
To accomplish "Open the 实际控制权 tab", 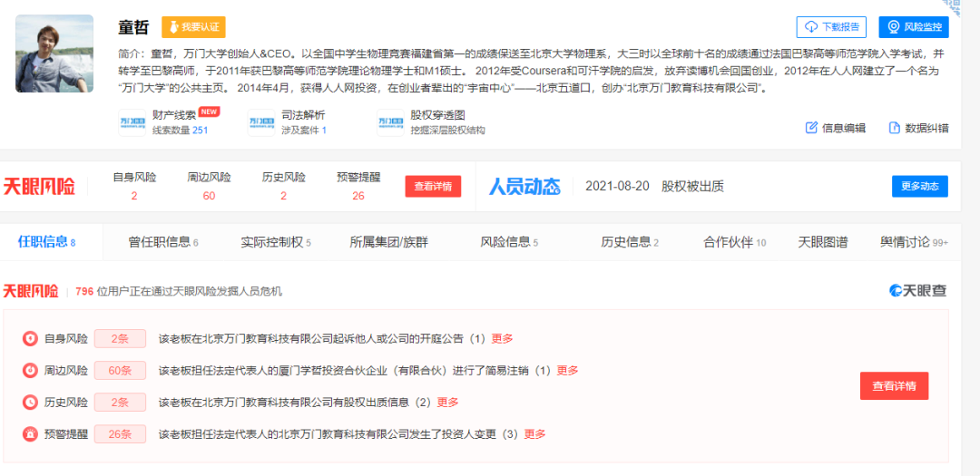I will tap(276, 242).
